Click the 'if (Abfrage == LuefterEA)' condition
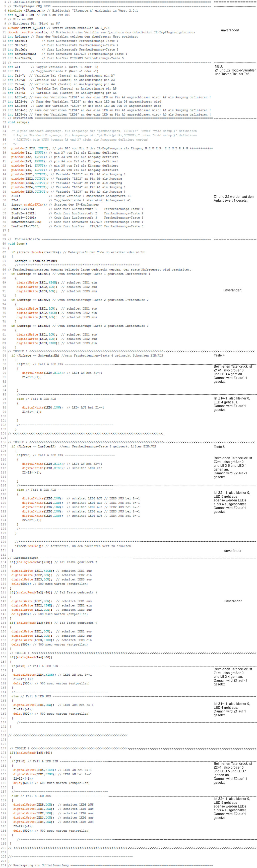 [34, 446]
